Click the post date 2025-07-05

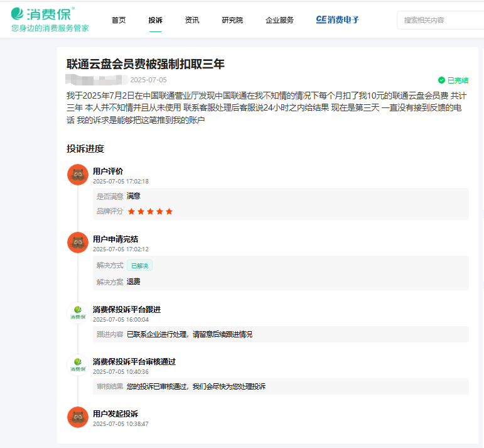point(149,80)
